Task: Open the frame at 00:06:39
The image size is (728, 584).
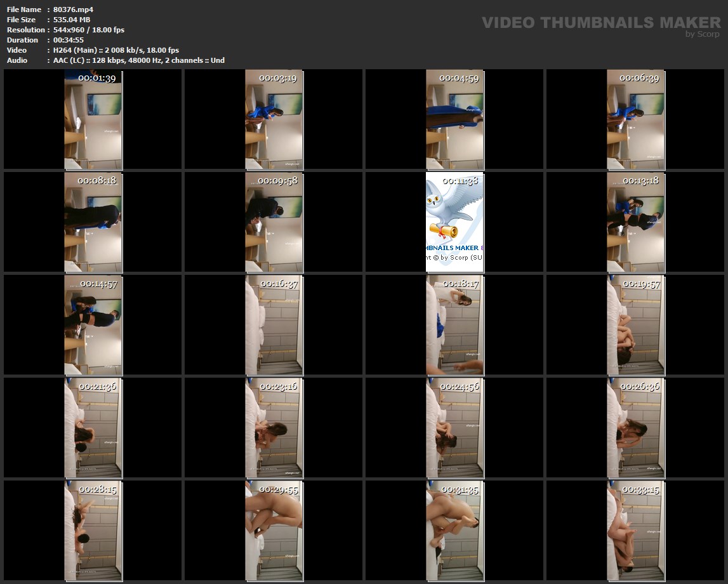Action: click(635, 119)
